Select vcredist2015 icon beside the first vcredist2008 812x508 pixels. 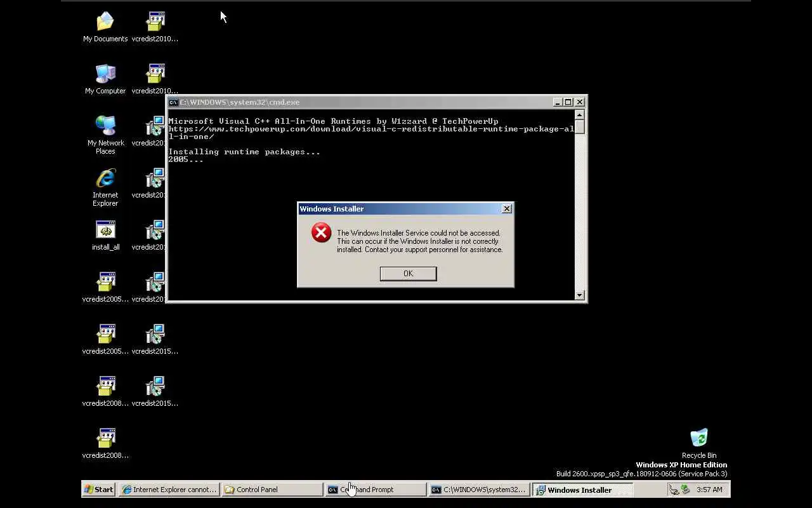pos(155,391)
